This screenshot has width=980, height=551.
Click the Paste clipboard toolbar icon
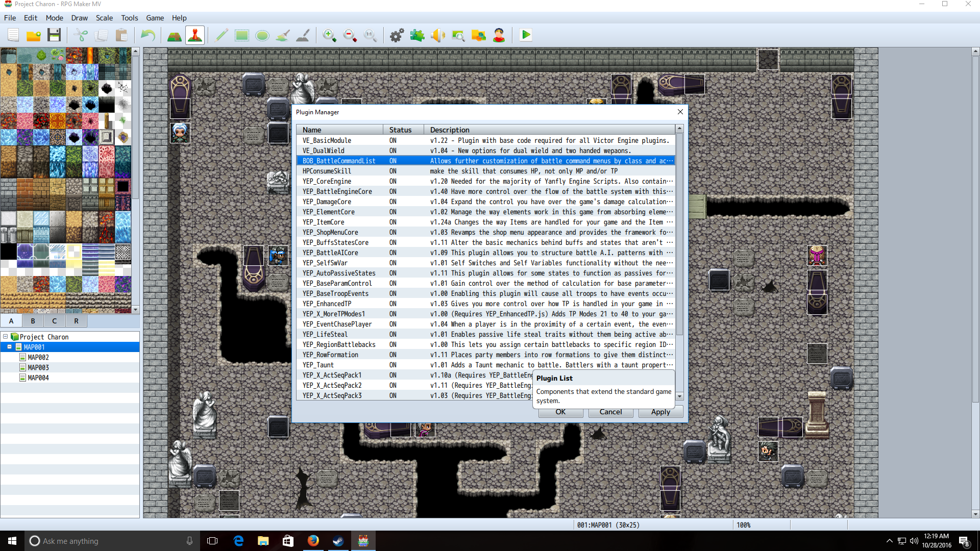[x=121, y=35]
